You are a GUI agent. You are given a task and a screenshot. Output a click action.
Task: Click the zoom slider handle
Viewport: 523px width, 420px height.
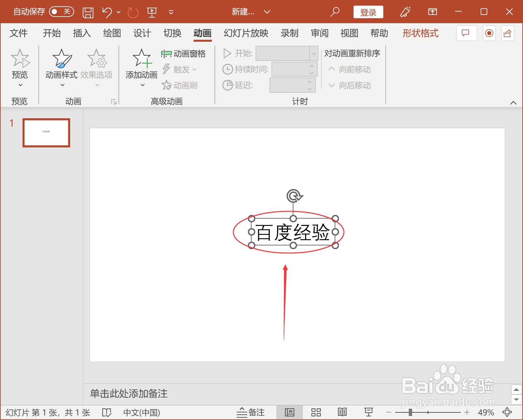(410, 412)
